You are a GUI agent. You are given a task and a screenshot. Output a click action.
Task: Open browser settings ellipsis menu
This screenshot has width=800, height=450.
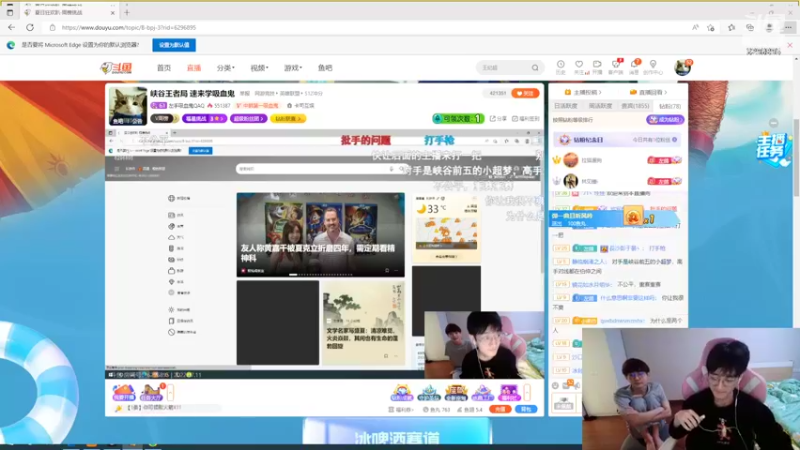coord(788,28)
